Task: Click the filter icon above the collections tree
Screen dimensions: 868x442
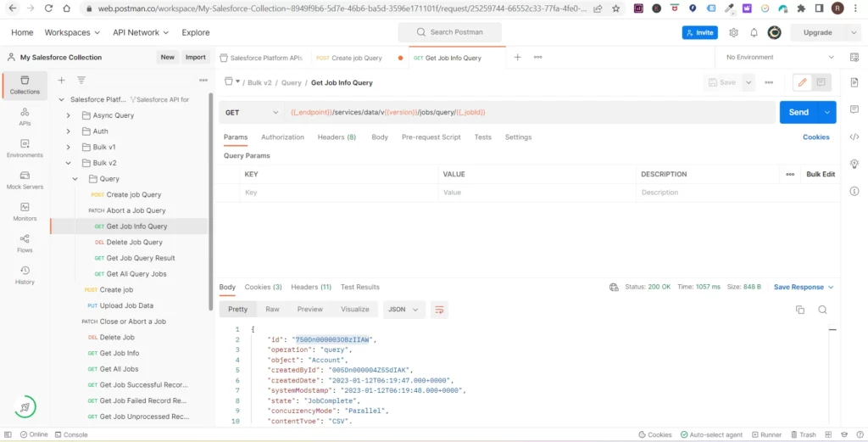Action: click(x=81, y=81)
